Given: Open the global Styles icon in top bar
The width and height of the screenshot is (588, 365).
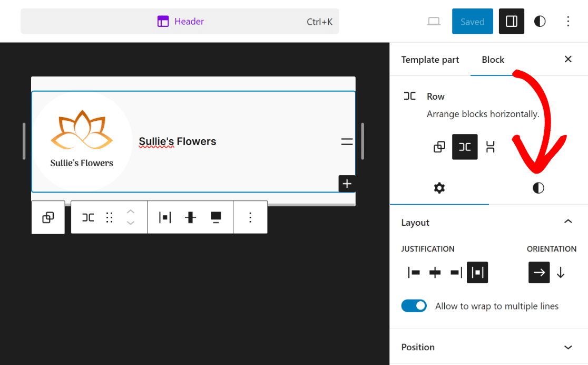Looking at the screenshot, I should (x=540, y=22).
